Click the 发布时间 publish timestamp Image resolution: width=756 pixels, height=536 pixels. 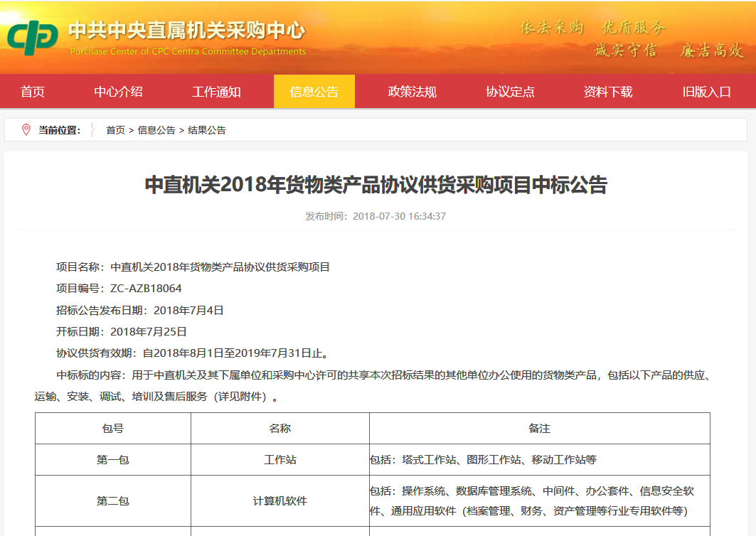(x=376, y=216)
